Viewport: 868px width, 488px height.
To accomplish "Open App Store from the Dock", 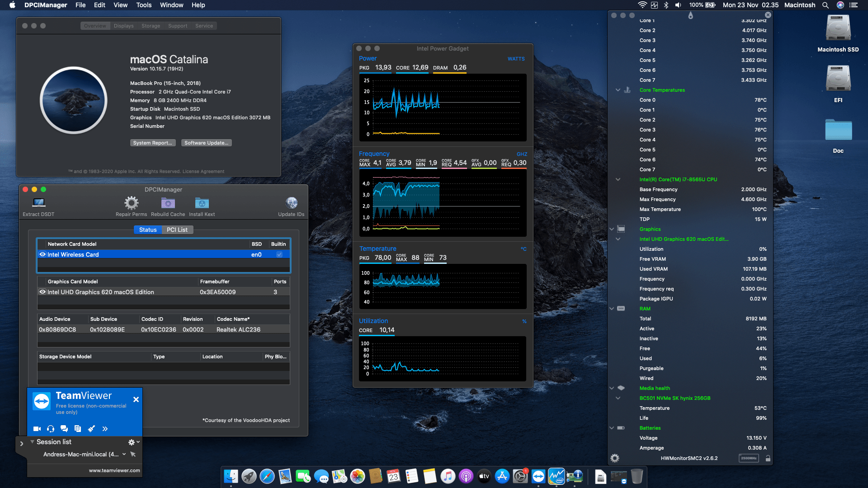I will coord(502,476).
